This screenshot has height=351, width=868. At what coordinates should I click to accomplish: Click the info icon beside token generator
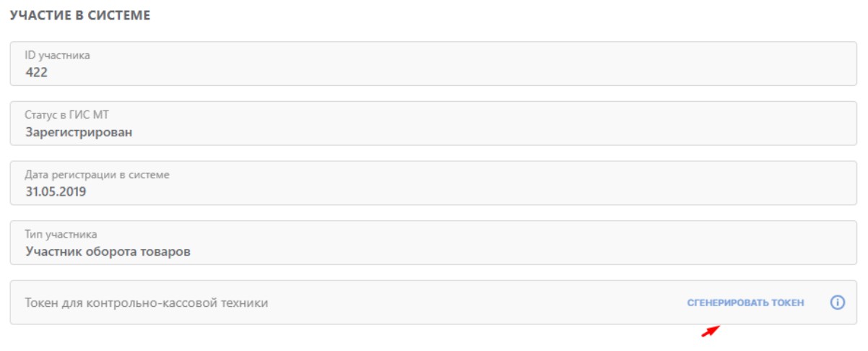(x=838, y=303)
